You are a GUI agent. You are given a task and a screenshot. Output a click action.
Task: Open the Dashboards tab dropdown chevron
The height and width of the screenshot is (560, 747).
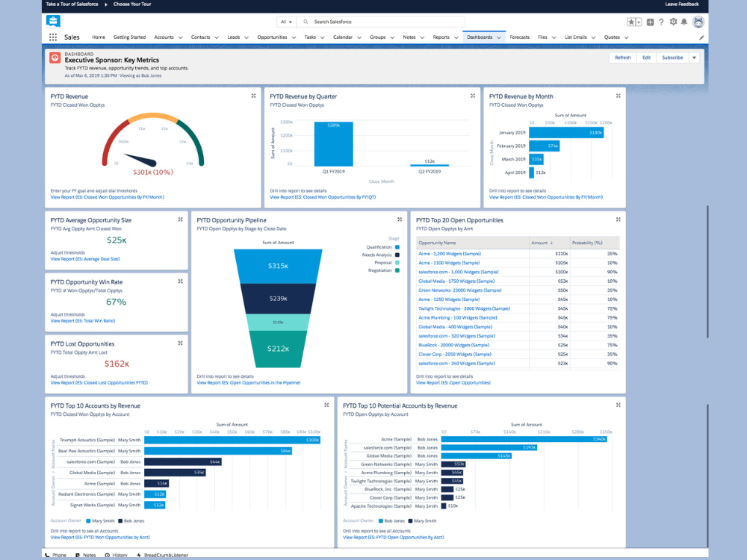pyautogui.click(x=499, y=37)
